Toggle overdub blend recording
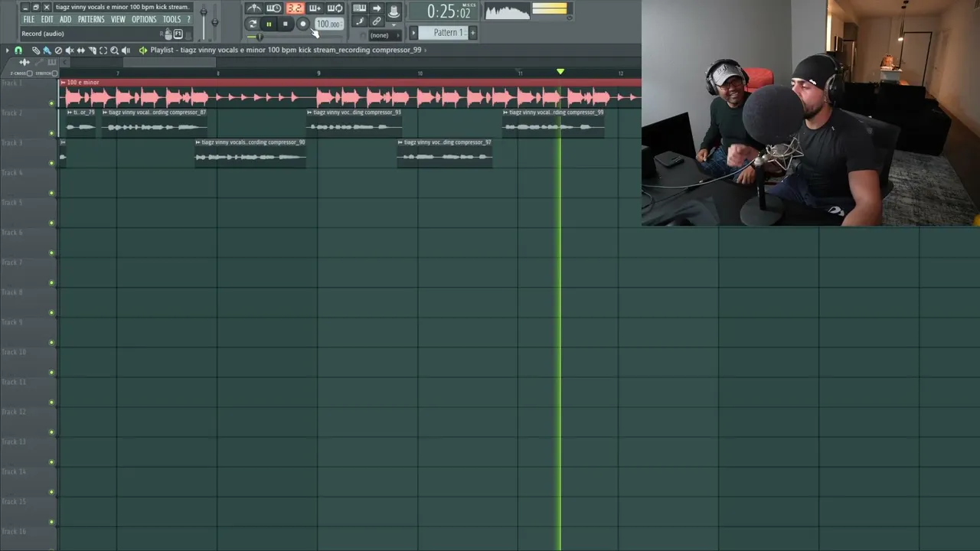 (315, 8)
